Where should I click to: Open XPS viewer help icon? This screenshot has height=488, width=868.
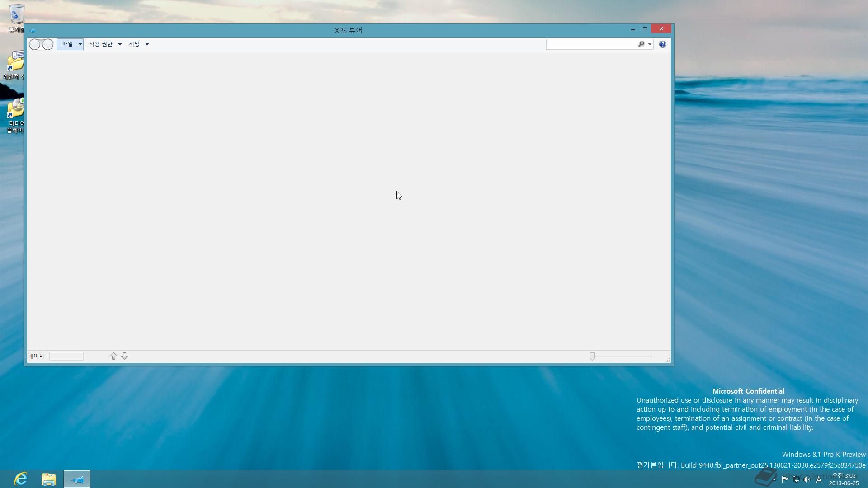pyautogui.click(x=663, y=44)
